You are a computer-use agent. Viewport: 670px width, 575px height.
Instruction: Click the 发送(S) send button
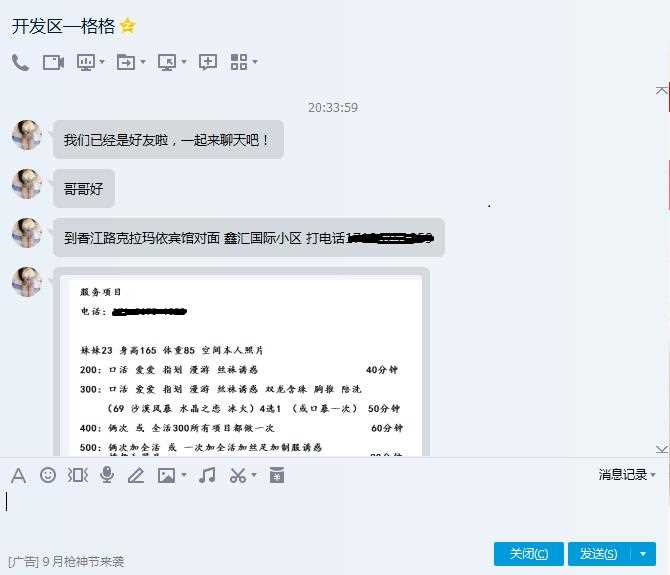(599, 554)
